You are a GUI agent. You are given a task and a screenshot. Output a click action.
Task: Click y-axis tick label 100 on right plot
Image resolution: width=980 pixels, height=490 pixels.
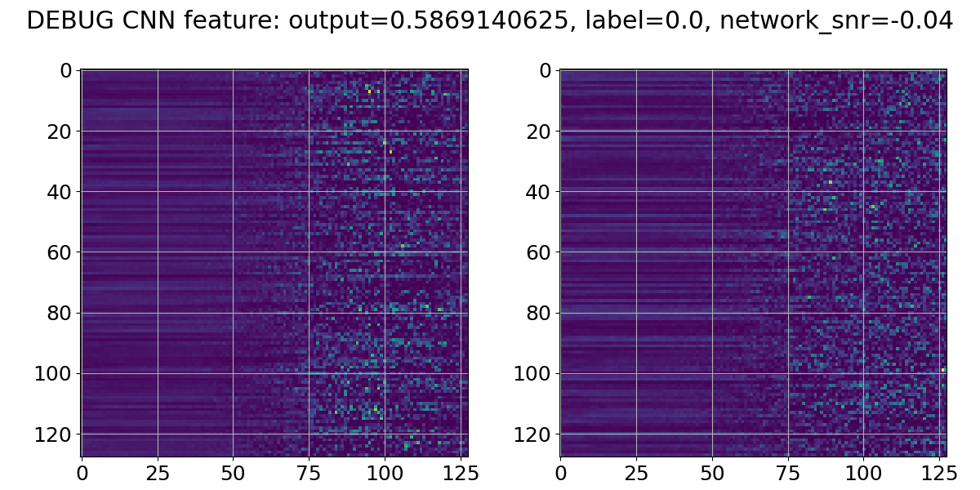click(x=533, y=373)
